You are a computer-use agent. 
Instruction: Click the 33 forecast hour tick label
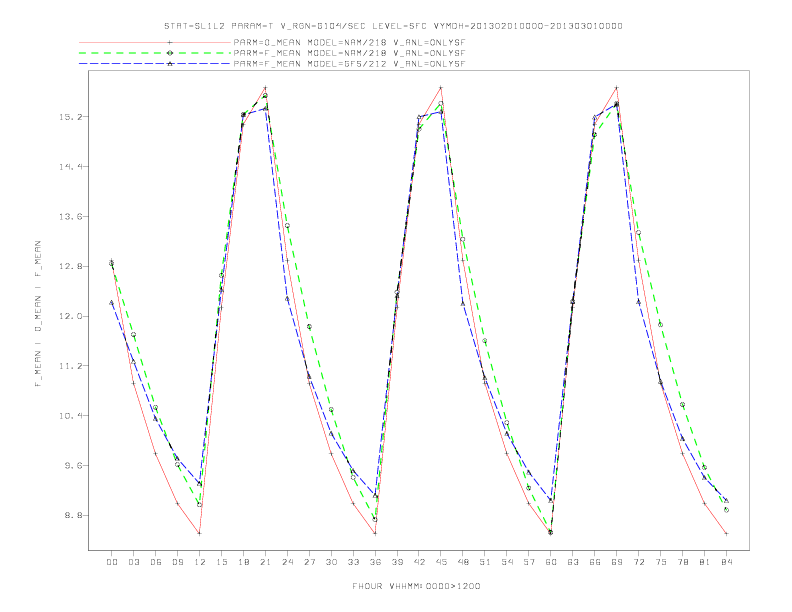(x=353, y=562)
